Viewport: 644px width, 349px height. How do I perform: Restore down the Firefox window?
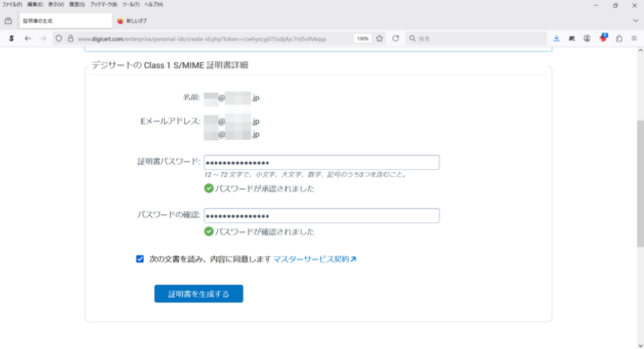point(615,5)
